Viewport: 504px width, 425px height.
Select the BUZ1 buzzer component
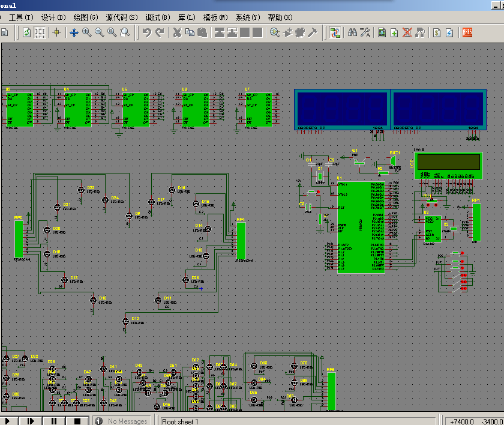coord(393,160)
